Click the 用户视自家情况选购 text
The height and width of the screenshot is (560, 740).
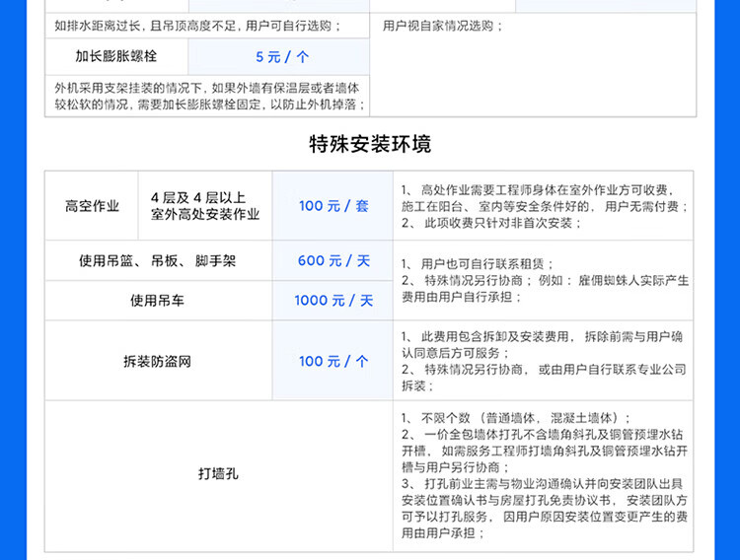pyautogui.click(x=443, y=26)
